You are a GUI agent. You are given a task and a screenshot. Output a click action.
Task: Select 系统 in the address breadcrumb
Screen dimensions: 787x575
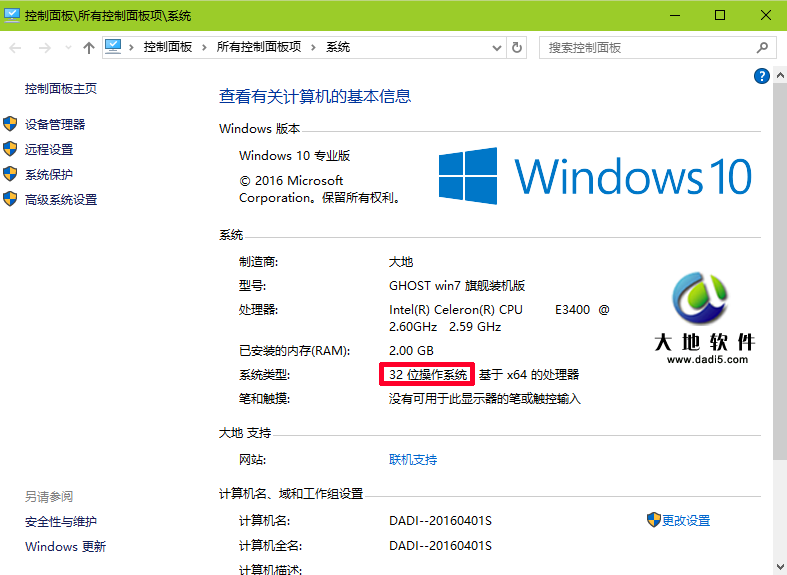coord(338,47)
